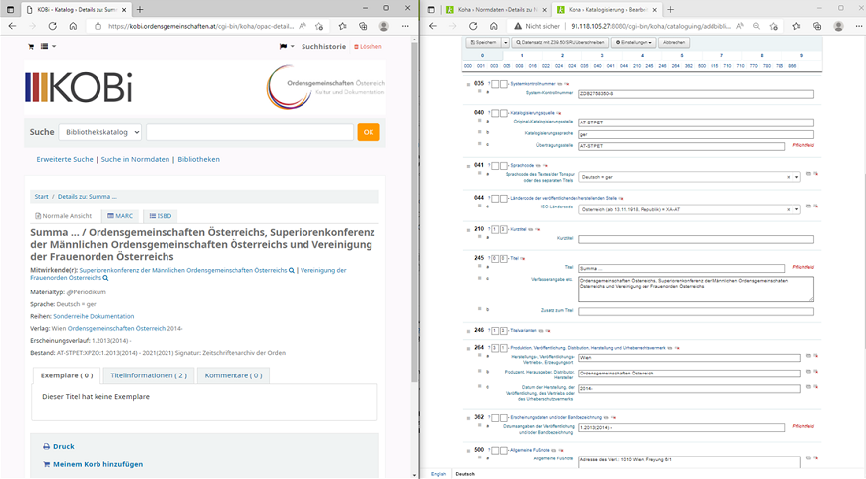This screenshot has width=866, height=479.
Task: Click the Abbrechen button
Action: tap(674, 43)
